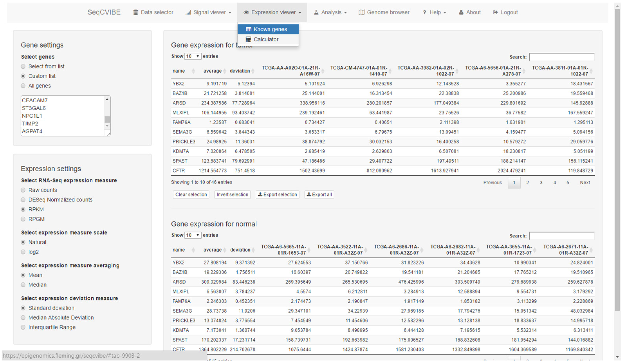Click the About user icon
The image size is (623, 364).
coord(461,12)
